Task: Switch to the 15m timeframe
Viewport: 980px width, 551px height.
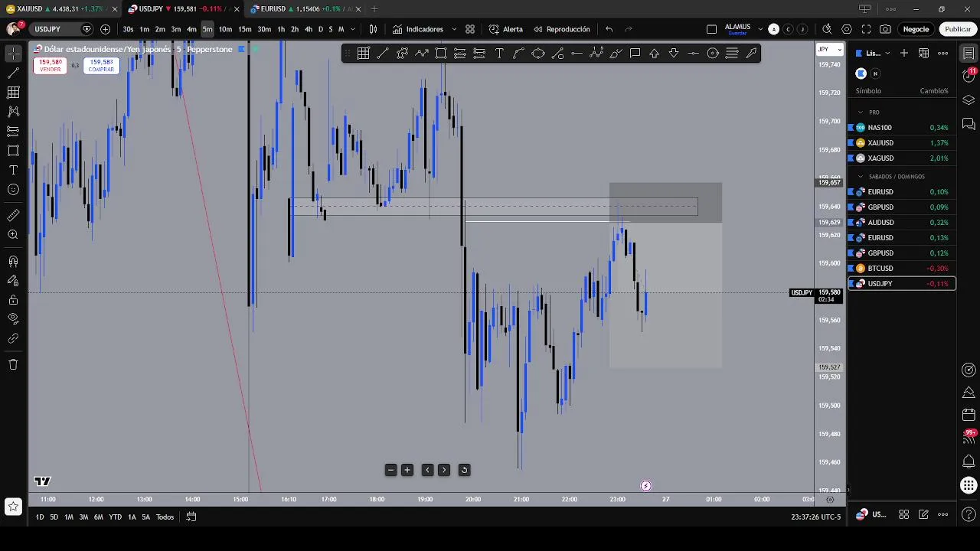Action: click(244, 29)
